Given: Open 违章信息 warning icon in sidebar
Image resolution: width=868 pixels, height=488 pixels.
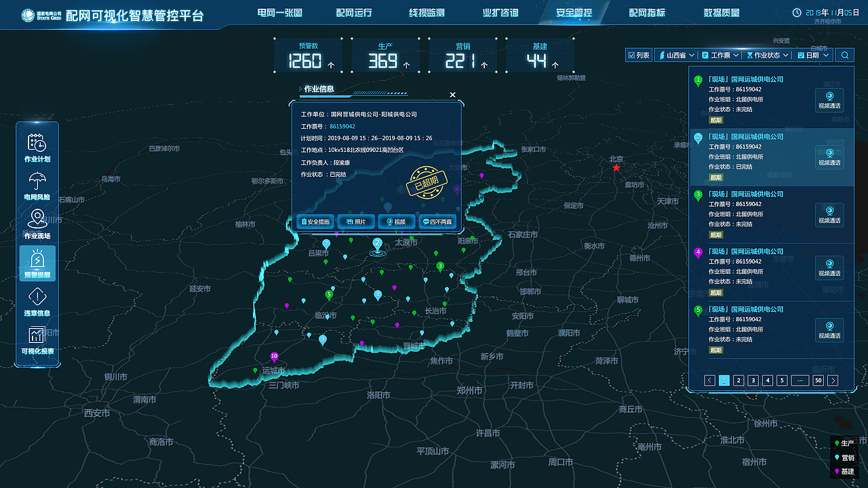Looking at the screenshot, I should [37, 302].
